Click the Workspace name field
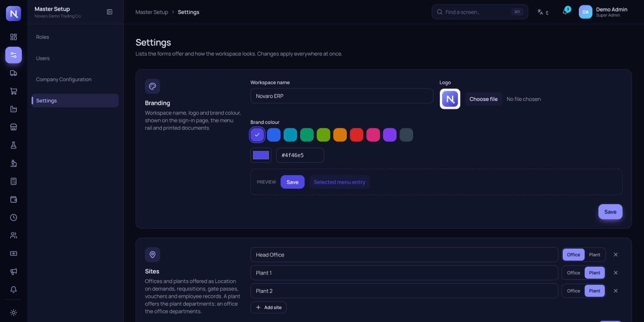The height and width of the screenshot is (322, 644). coord(342,96)
